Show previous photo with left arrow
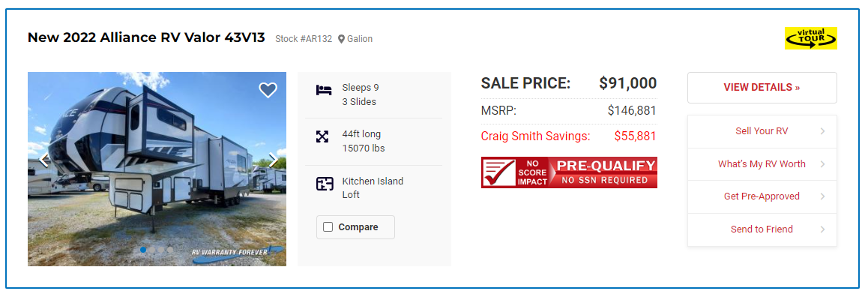This screenshot has height=294, width=868. pos(43,160)
